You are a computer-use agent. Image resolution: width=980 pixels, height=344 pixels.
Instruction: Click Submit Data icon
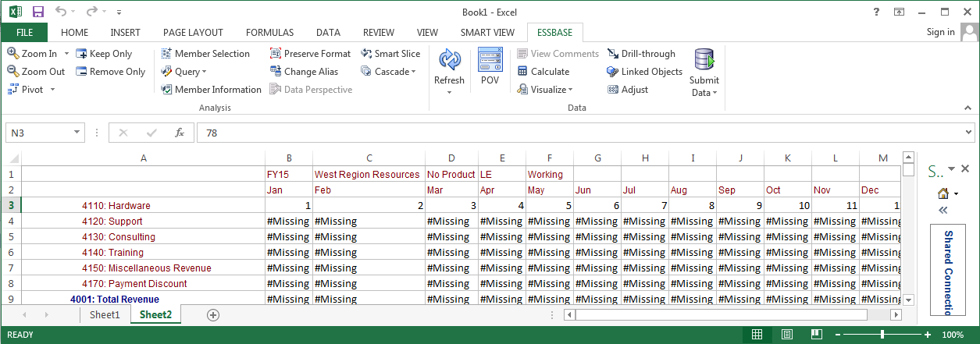coord(704,60)
